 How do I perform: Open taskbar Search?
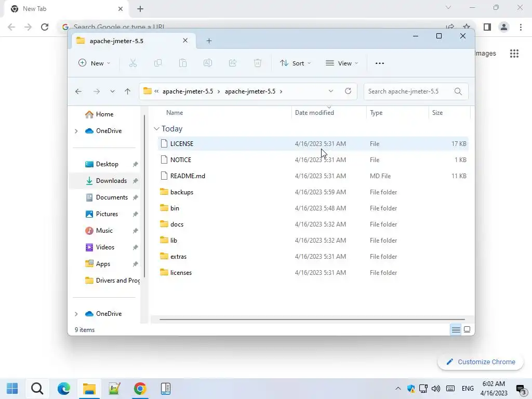coord(37,389)
